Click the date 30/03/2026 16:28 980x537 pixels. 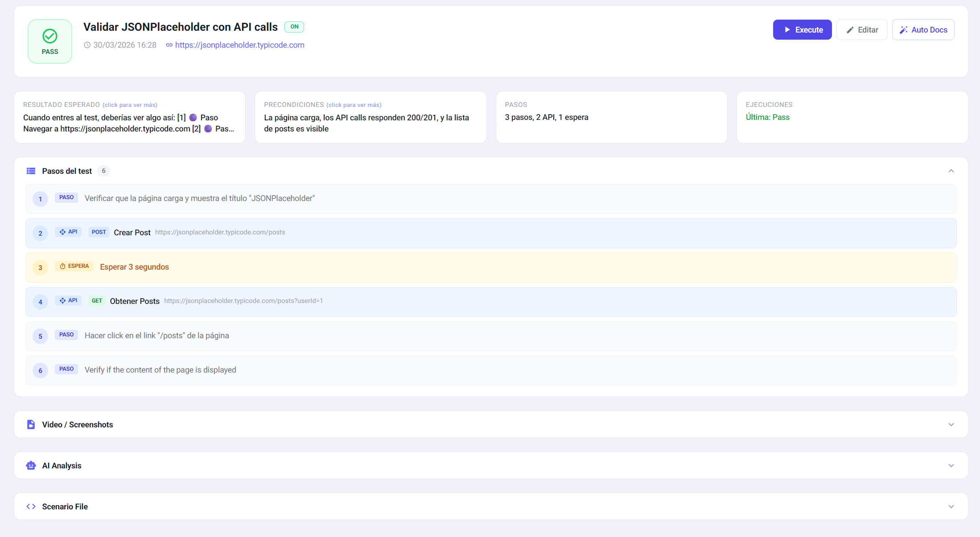click(125, 45)
